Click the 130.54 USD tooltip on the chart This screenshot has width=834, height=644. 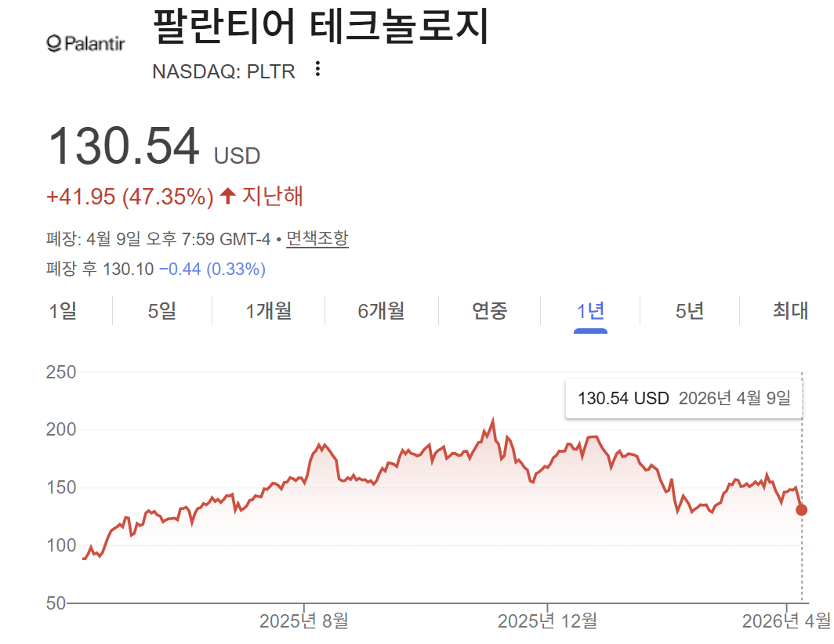[684, 398]
